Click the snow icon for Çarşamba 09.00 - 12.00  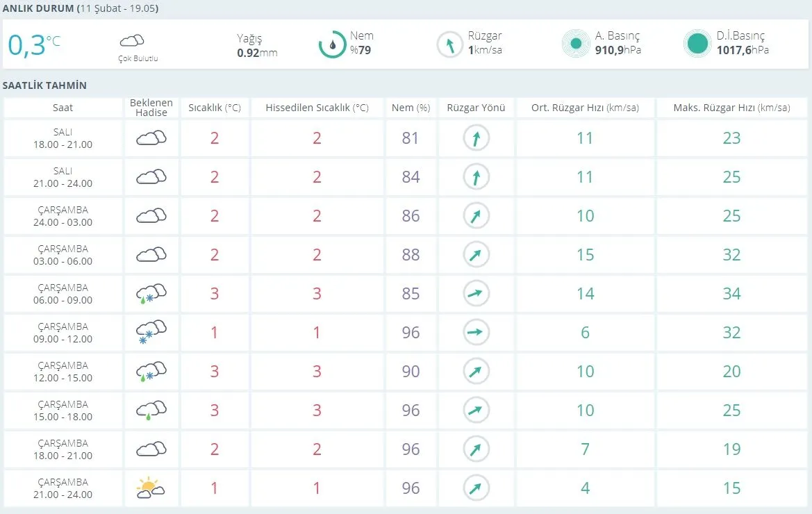(x=151, y=333)
